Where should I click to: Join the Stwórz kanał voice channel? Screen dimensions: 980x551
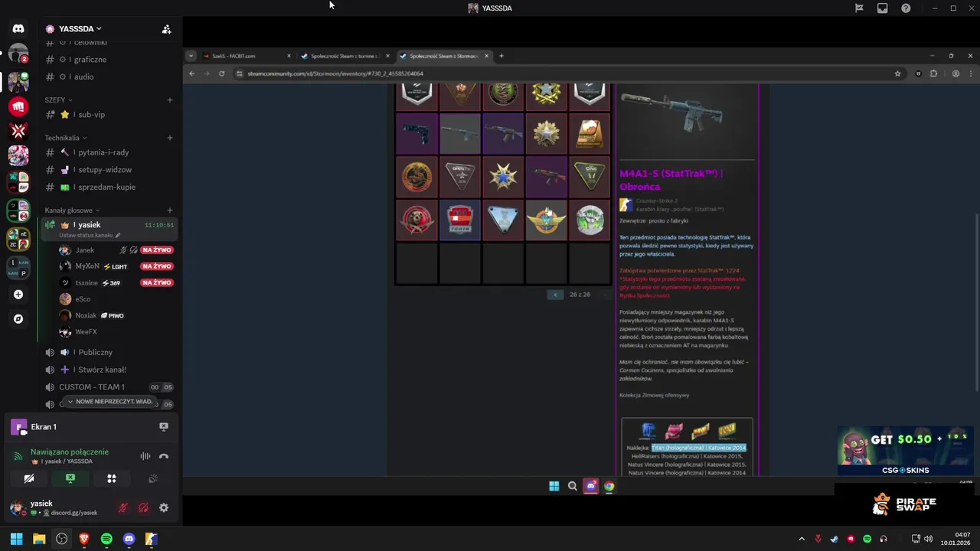pos(109,370)
